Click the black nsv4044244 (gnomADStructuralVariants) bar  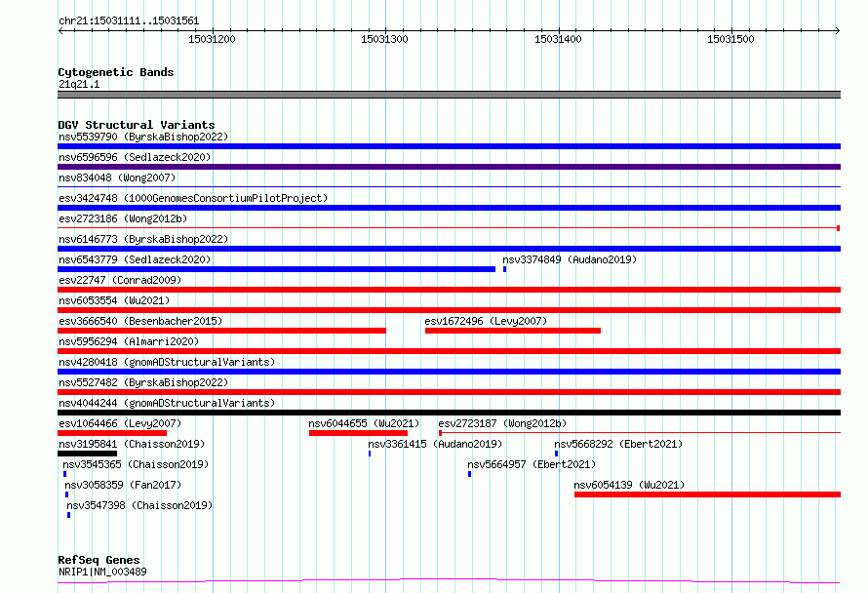[x=449, y=413]
